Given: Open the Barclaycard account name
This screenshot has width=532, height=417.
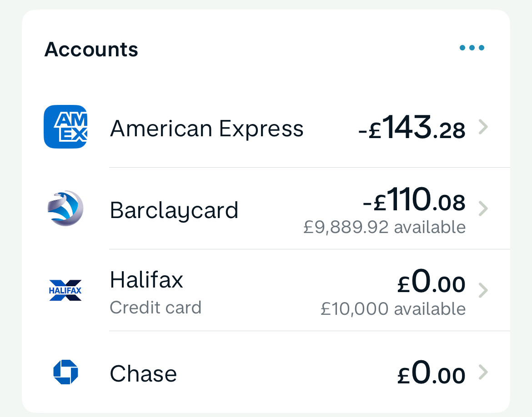Looking at the screenshot, I should tap(174, 210).
